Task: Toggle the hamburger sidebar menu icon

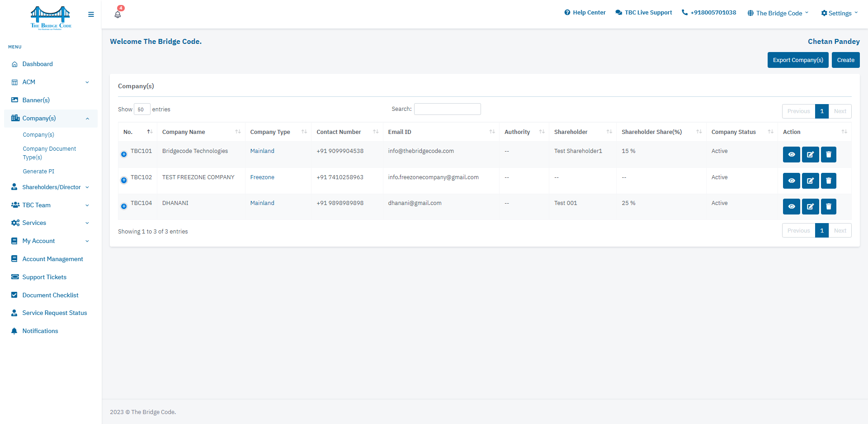Action: (x=91, y=14)
